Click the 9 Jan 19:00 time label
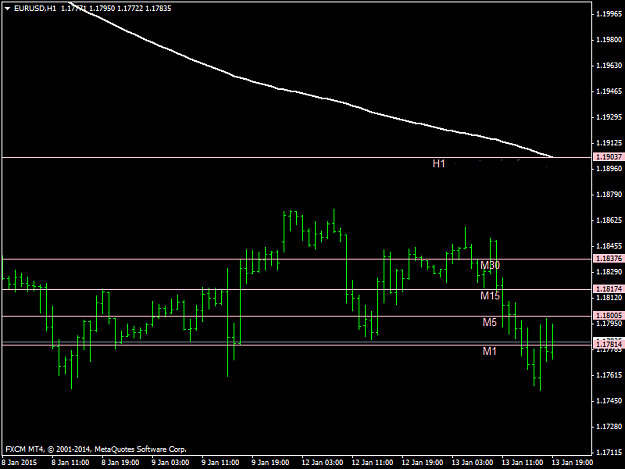The image size is (625, 469). pos(270,463)
